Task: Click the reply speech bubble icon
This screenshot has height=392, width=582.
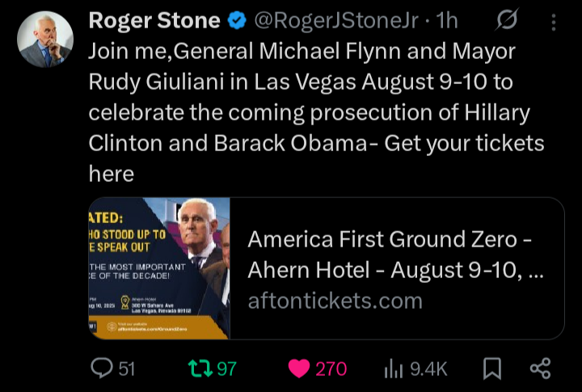Action: [102, 369]
